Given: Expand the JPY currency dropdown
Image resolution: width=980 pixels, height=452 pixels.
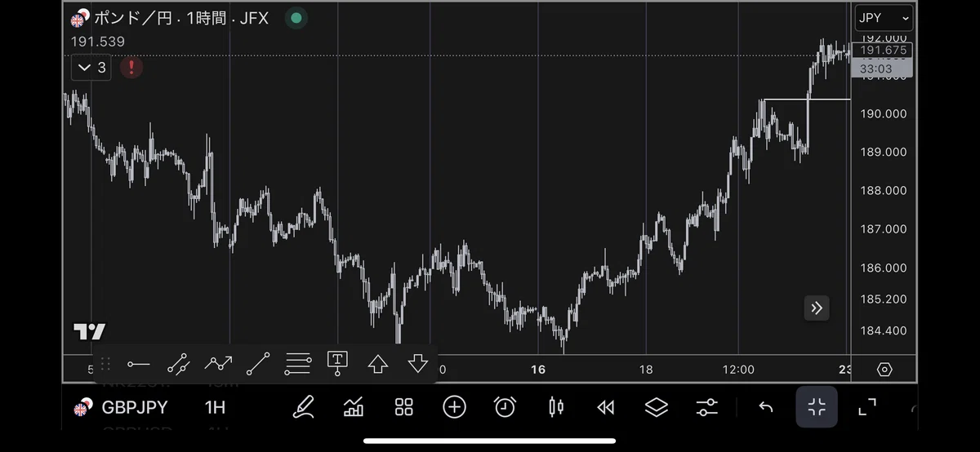Looking at the screenshot, I should [x=884, y=18].
